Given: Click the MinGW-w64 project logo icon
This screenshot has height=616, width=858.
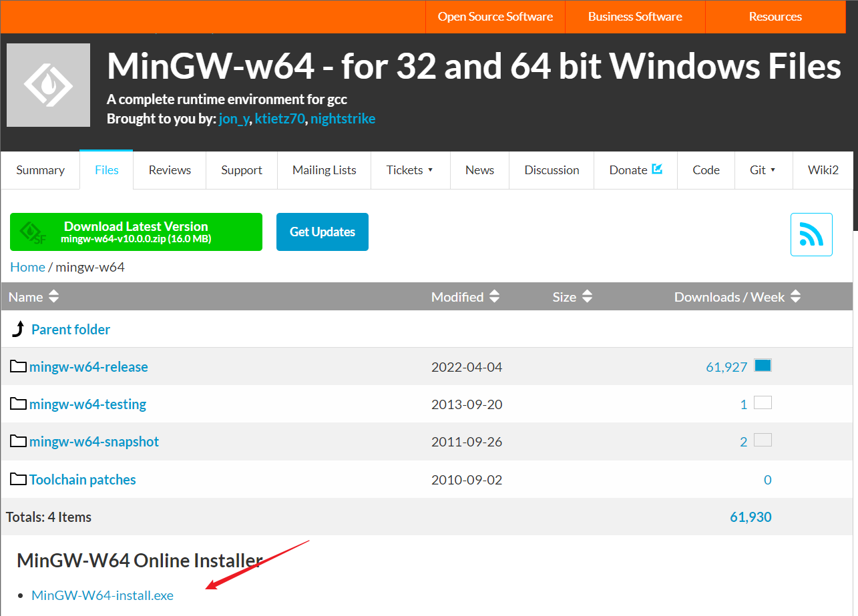Looking at the screenshot, I should coord(48,85).
